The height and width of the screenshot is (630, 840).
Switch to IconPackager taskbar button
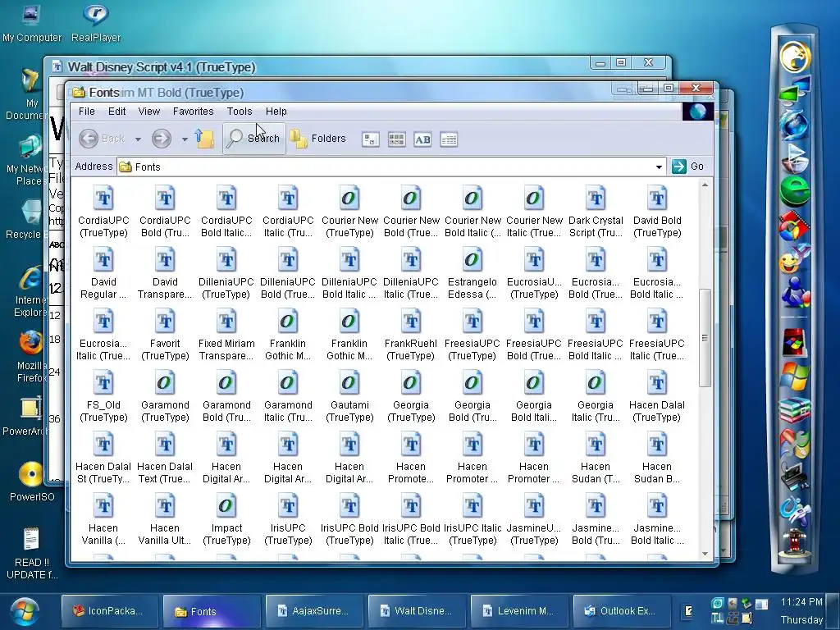pyautogui.click(x=110, y=610)
